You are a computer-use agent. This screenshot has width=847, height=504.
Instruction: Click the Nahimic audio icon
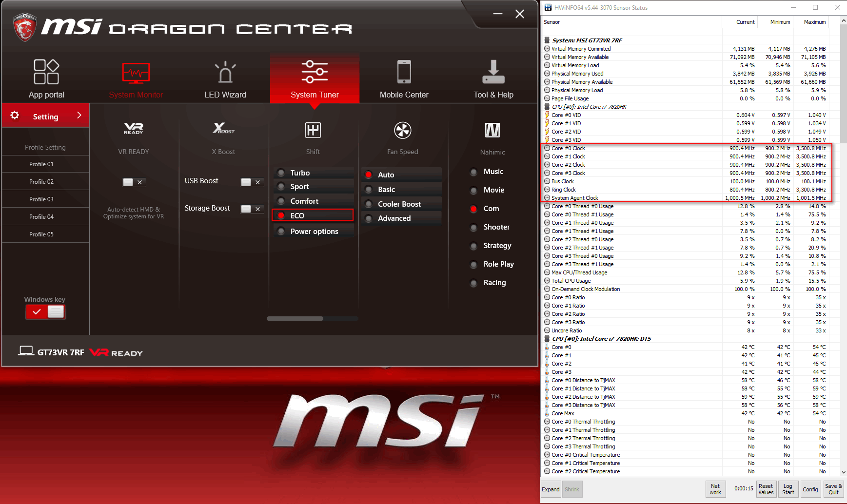(492, 130)
